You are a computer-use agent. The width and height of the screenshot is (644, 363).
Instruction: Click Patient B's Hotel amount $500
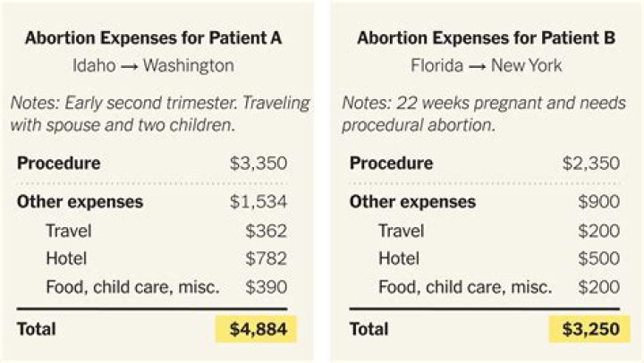[598, 258]
